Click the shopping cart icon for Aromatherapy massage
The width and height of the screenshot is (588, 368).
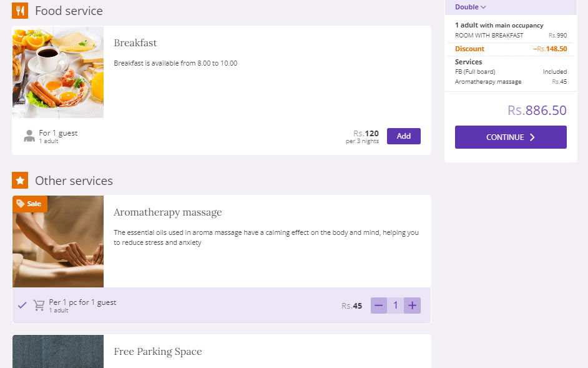coord(39,306)
